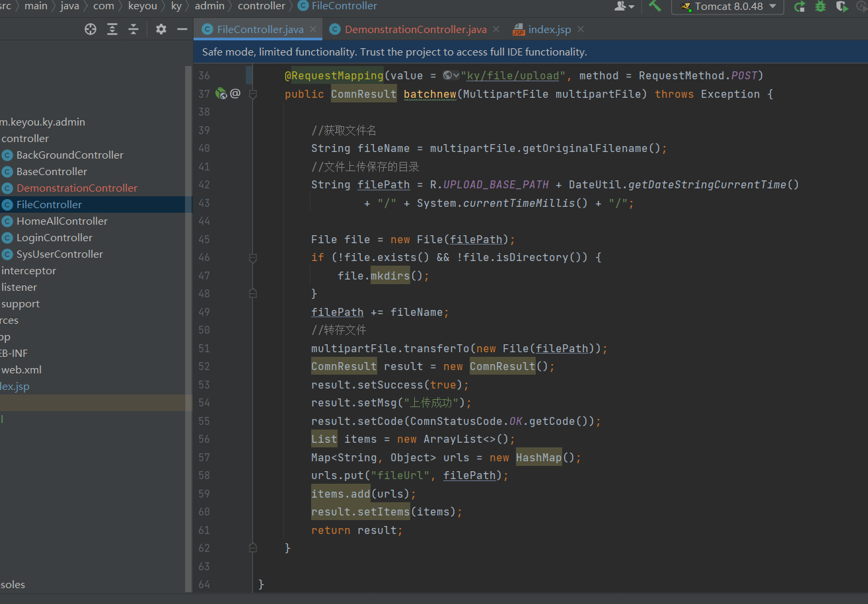Click the class icon beside BaseController
Screen dimensions: 868x604
[x=7, y=171]
